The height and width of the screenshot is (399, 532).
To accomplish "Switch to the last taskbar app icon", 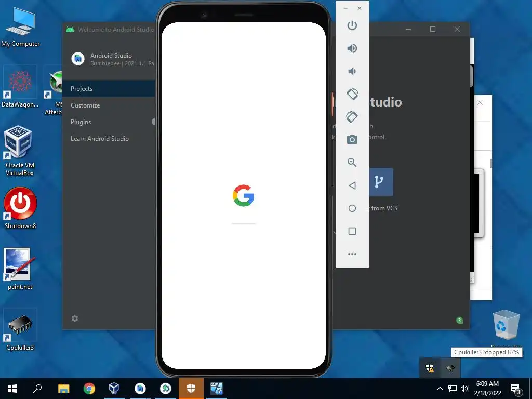I will pyautogui.click(x=217, y=389).
